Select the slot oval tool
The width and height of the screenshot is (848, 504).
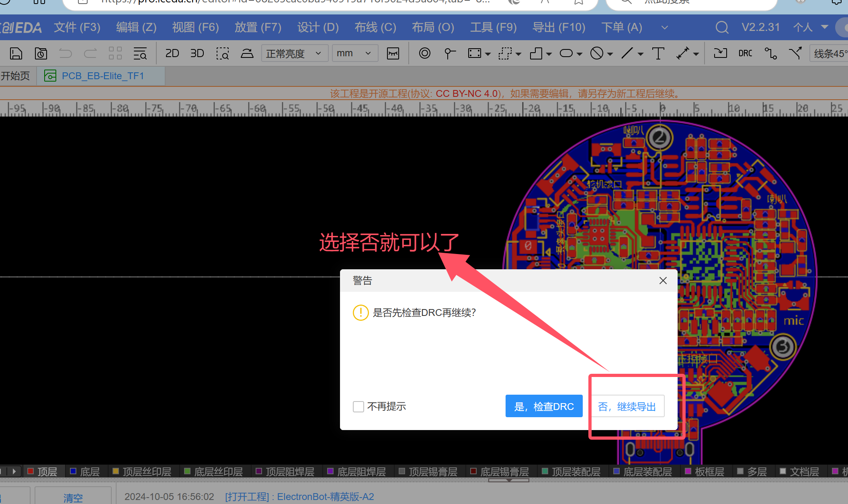pos(566,53)
